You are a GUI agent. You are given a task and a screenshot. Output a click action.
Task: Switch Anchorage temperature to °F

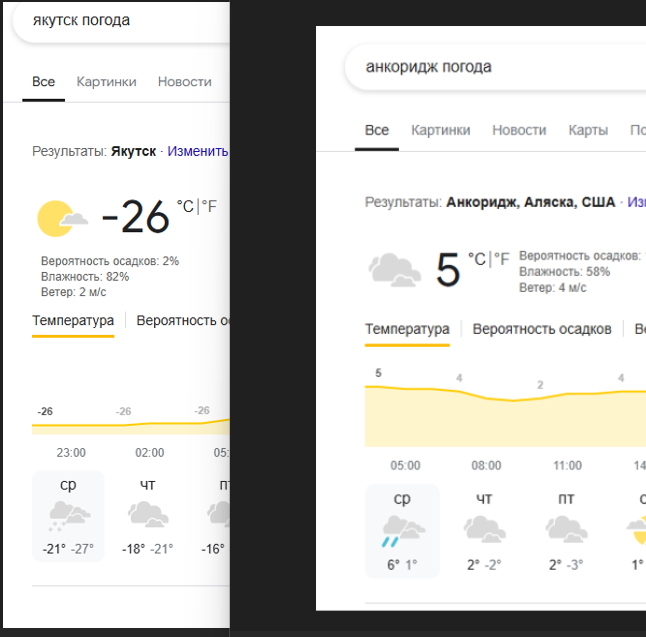pyautogui.click(x=501, y=259)
